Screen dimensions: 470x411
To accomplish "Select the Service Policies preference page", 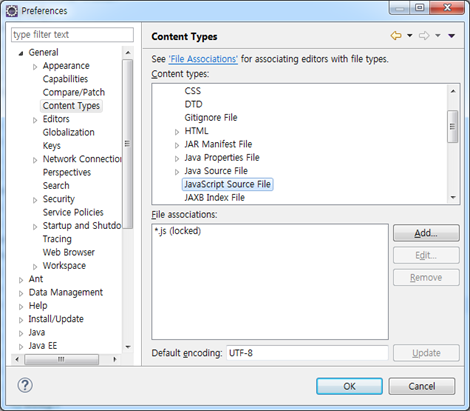I will tap(73, 212).
